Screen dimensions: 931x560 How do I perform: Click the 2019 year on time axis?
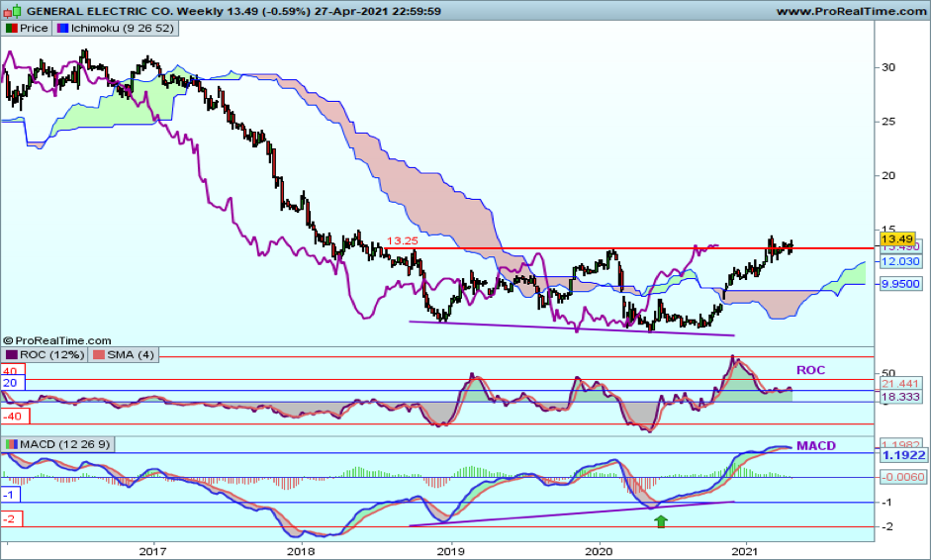[450, 551]
